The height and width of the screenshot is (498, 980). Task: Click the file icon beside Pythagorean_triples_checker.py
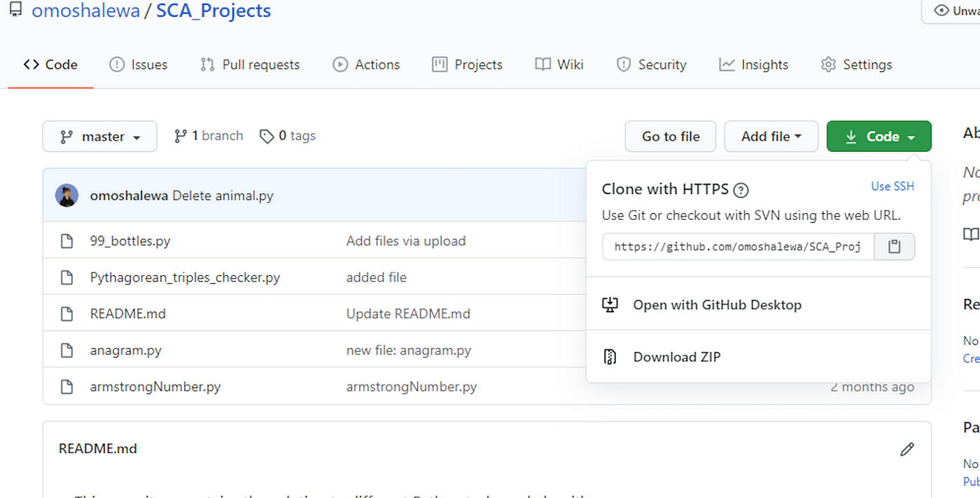point(66,277)
